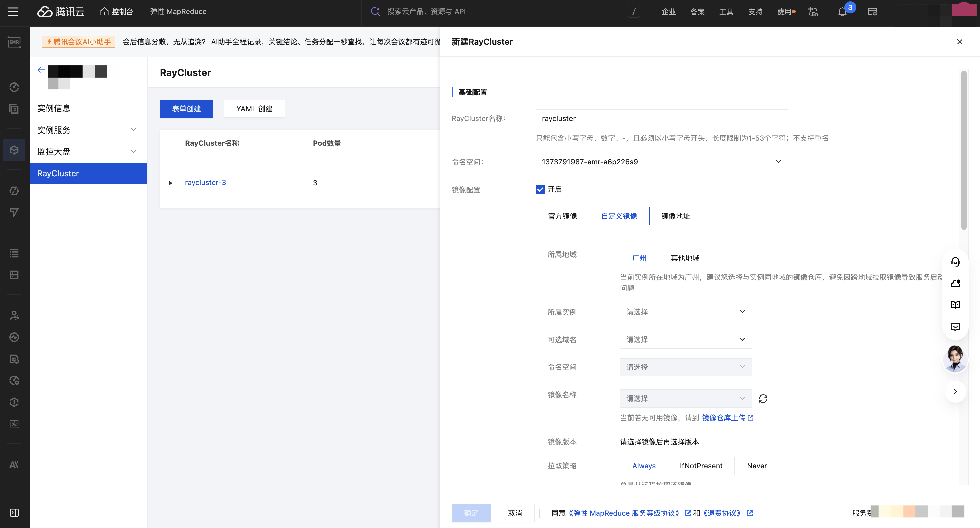
Task: Switch to 表单创建 tab
Action: pyautogui.click(x=186, y=109)
